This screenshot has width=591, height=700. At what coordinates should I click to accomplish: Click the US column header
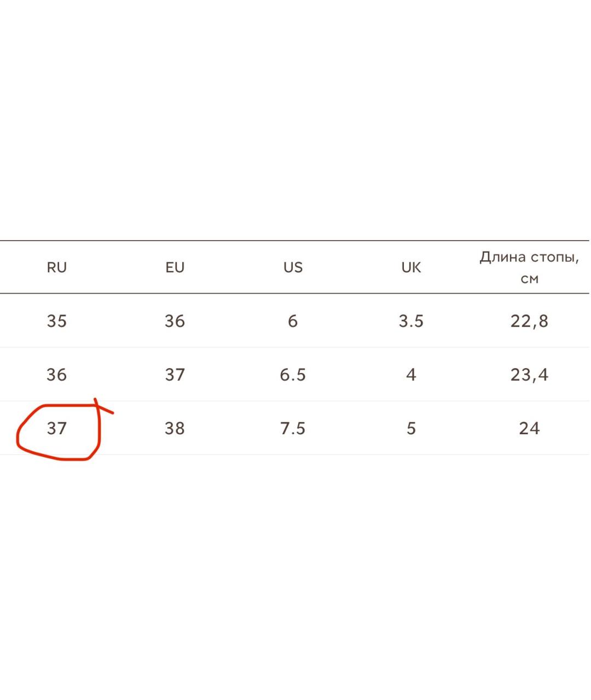(293, 267)
